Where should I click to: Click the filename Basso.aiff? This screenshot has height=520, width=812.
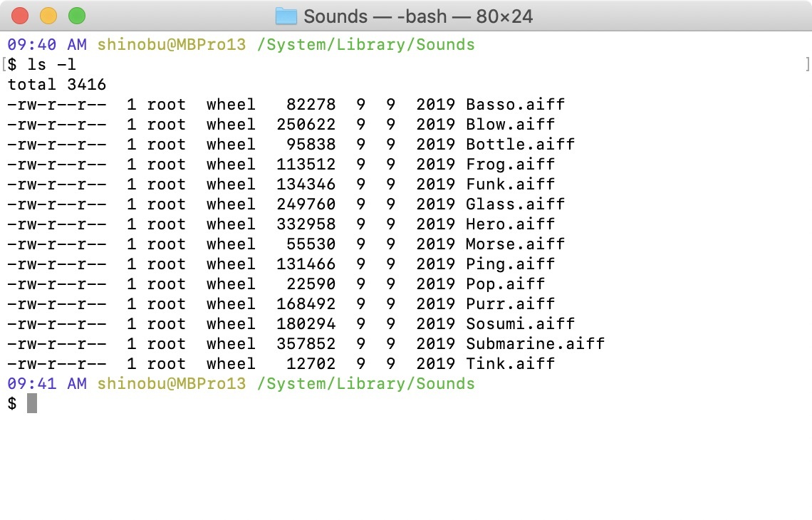click(x=515, y=105)
